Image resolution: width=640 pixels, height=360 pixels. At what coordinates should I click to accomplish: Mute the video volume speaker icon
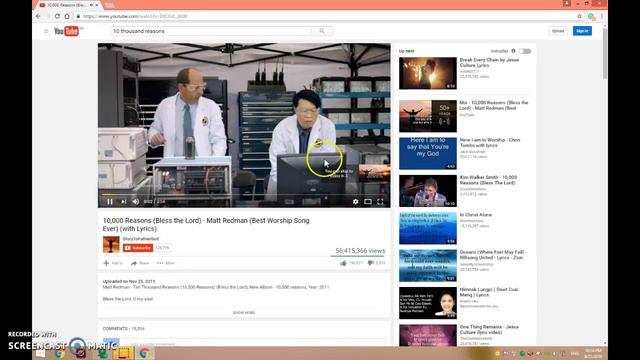136,201
